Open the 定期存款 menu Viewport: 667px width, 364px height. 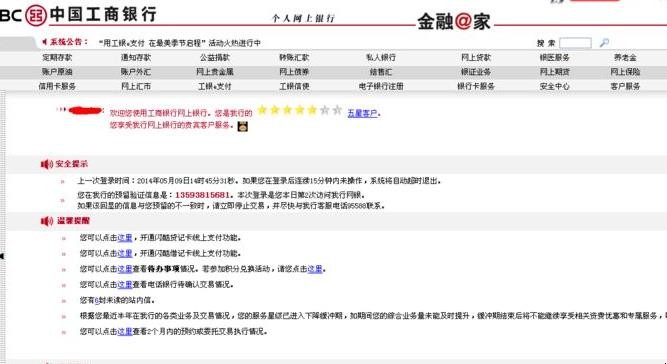pos(57,57)
